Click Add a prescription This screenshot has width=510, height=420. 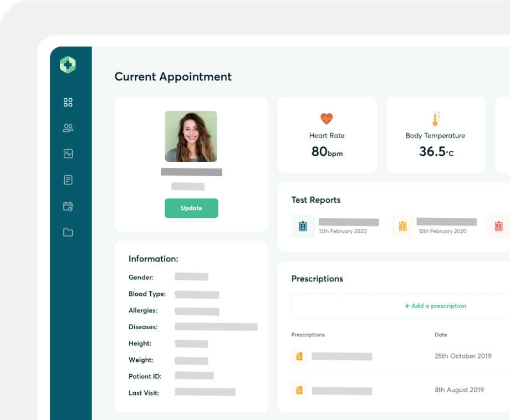click(x=435, y=305)
